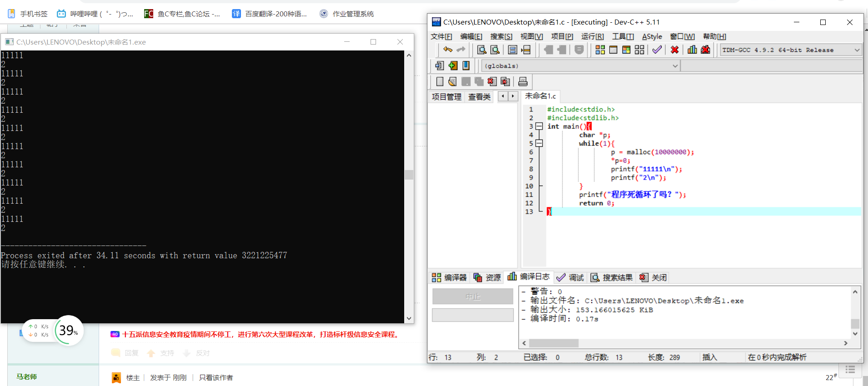Image resolution: width=868 pixels, height=386 pixels.
Task: Open the 文件[F] menu
Action: [x=441, y=36]
